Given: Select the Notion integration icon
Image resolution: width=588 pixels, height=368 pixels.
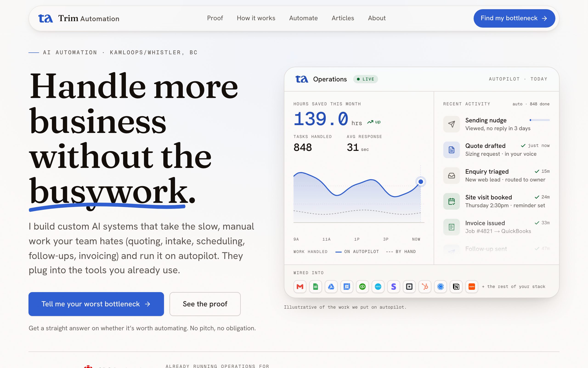Looking at the screenshot, I should pyautogui.click(x=456, y=287).
